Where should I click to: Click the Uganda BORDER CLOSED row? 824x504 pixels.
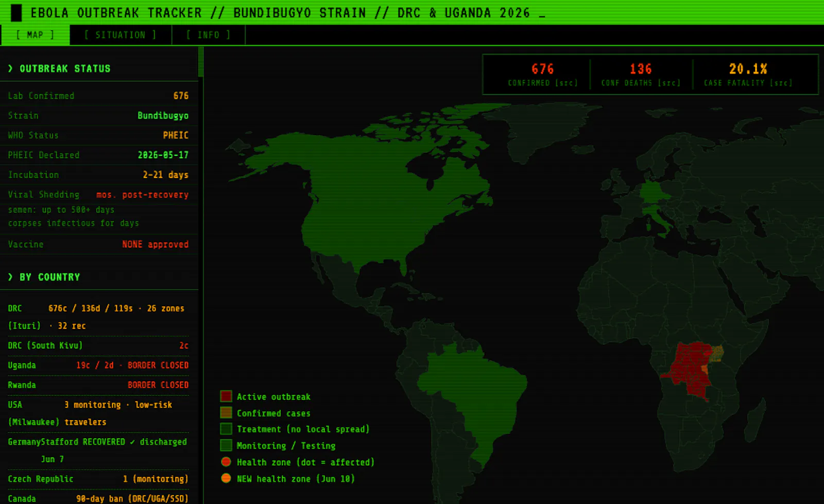[x=98, y=365]
